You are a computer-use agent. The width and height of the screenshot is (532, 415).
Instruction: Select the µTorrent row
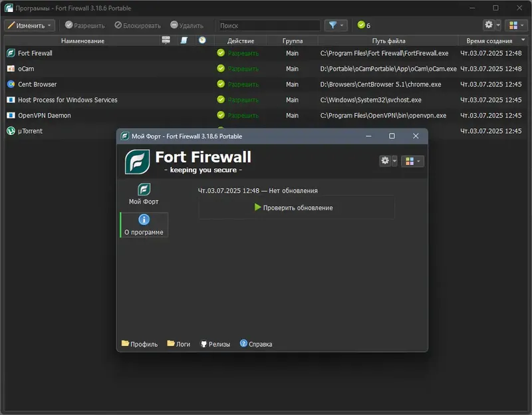tap(61, 131)
